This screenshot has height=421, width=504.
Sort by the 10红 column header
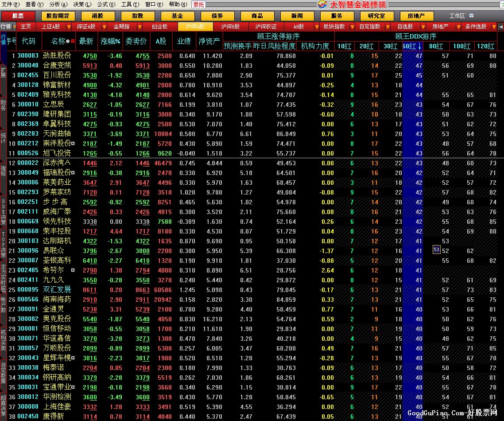(x=344, y=47)
